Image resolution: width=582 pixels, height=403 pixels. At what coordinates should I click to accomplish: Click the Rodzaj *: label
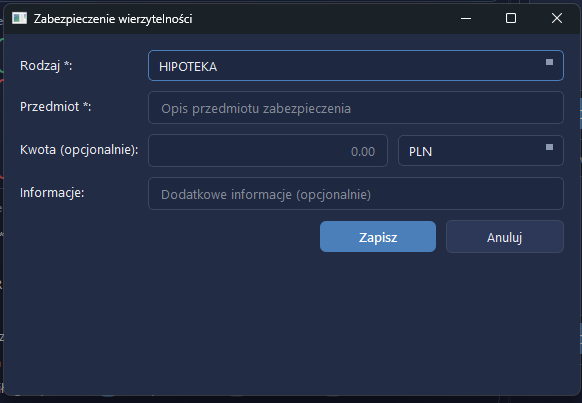pyautogui.click(x=46, y=66)
